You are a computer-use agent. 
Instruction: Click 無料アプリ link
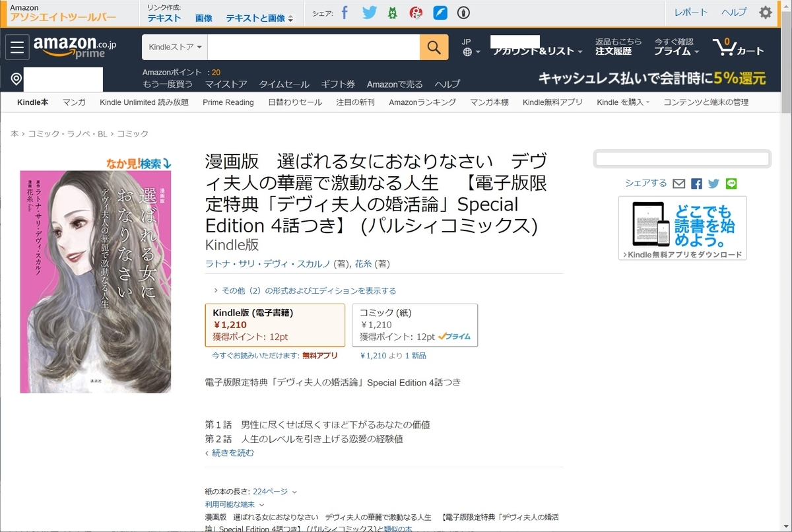point(319,355)
